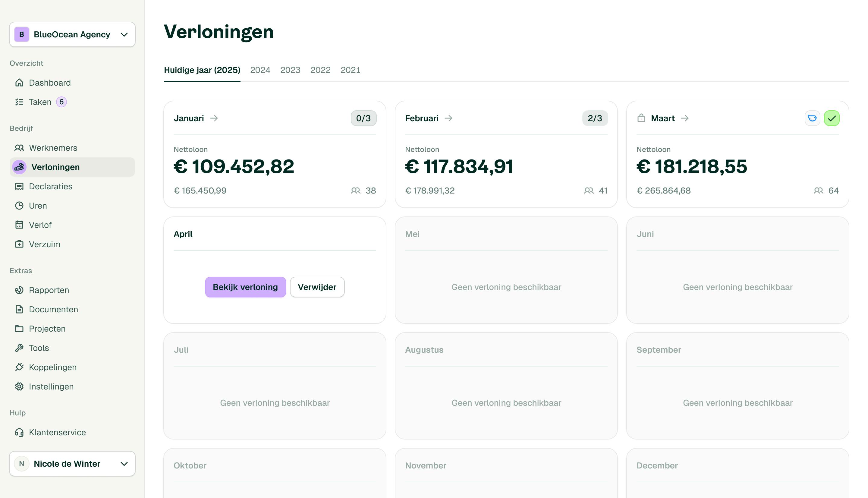Click the green checkmark on Maart card
868x498 pixels.
click(832, 118)
